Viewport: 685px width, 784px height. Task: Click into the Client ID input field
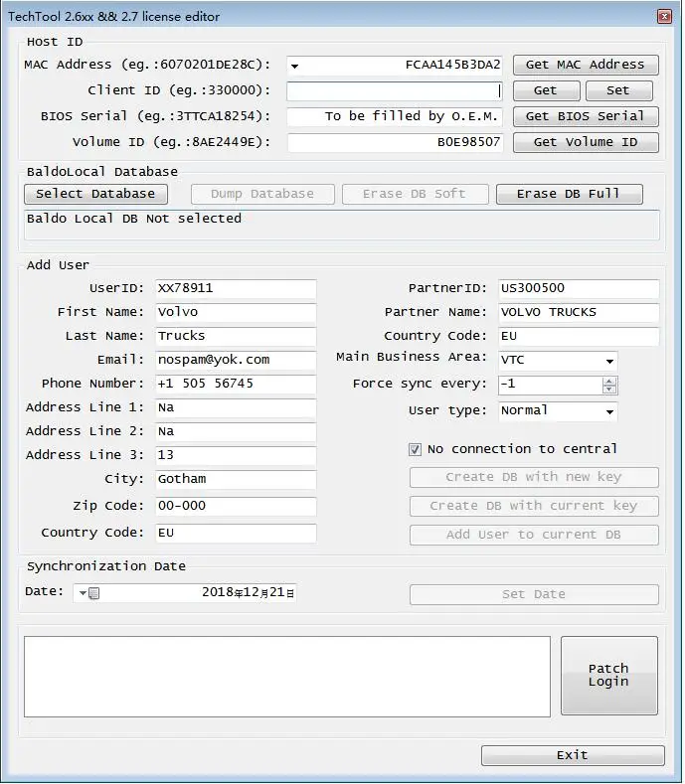point(395,90)
